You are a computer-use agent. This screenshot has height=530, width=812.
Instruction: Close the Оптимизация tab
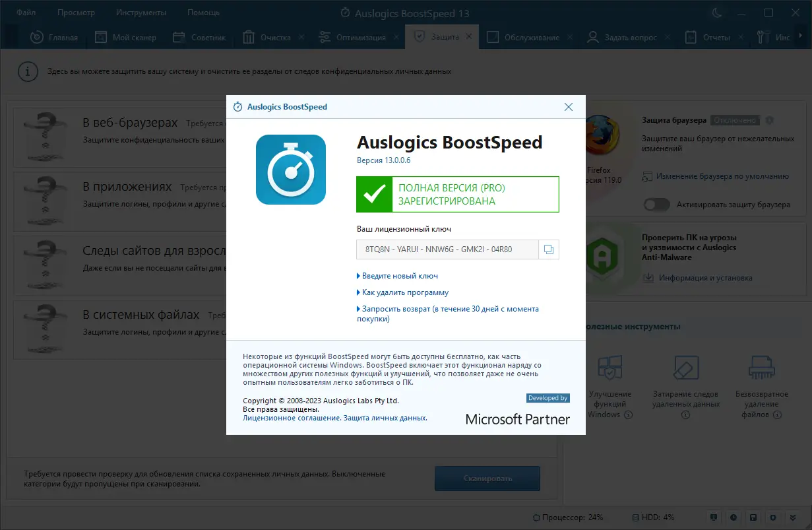point(396,37)
